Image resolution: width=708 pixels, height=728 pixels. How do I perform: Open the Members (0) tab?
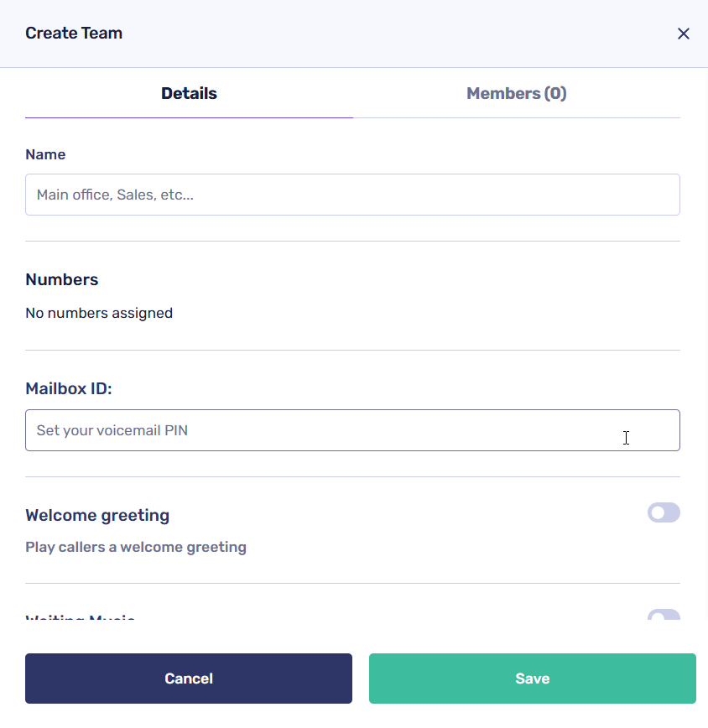[x=516, y=93]
